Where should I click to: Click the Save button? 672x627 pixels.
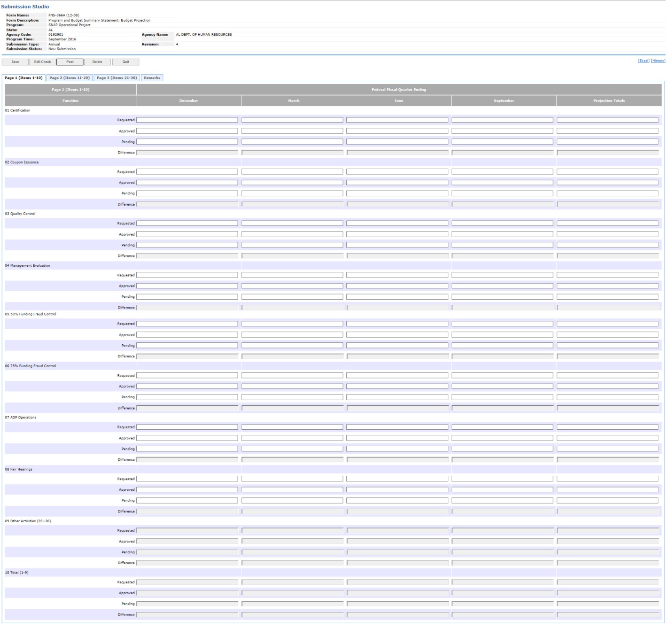click(x=15, y=62)
